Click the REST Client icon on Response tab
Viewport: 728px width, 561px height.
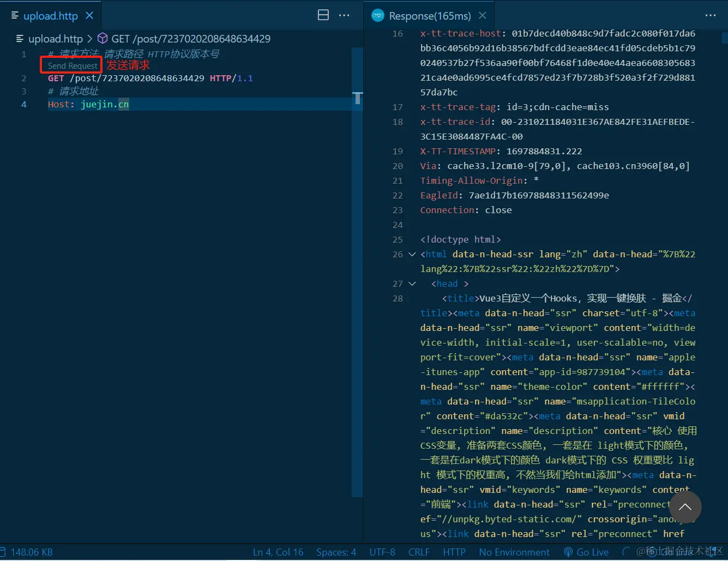pos(378,16)
